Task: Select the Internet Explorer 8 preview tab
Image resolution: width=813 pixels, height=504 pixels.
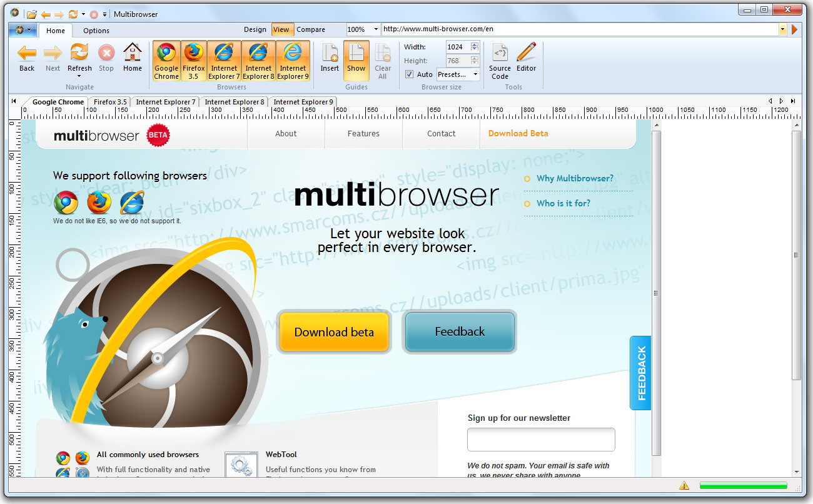Action: [x=234, y=101]
